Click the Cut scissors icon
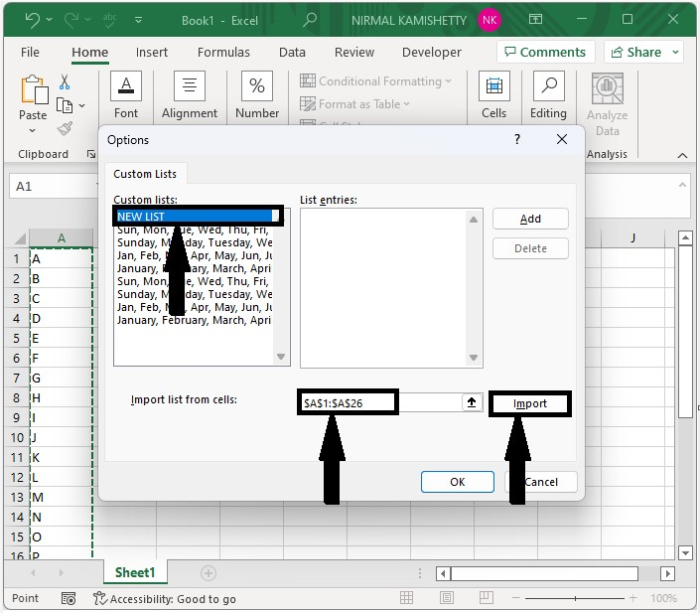The image size is (700, 613). pos(64,82)
